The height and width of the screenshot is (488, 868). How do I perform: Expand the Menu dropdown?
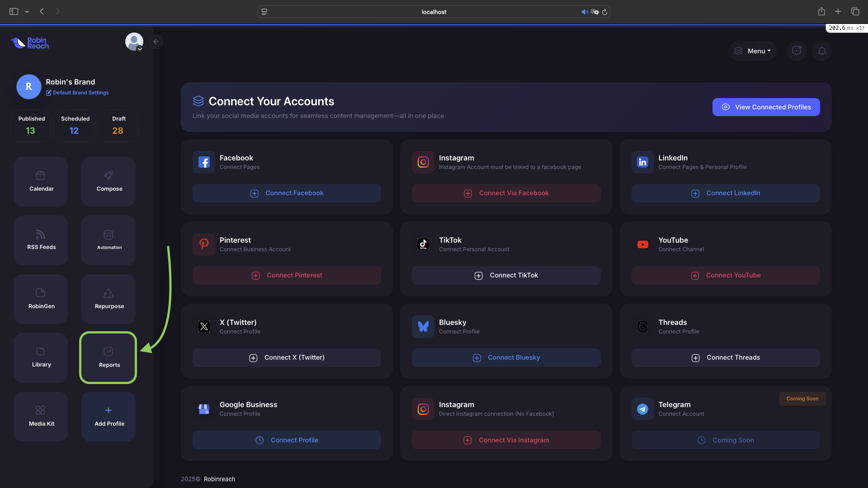point(753,51)
